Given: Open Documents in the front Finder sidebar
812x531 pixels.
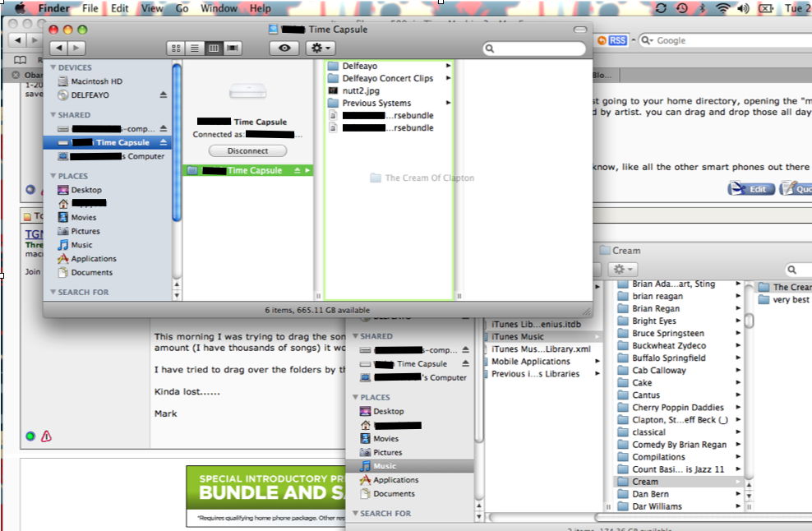Looking at the screenshot, I should (x=92, y=273).
